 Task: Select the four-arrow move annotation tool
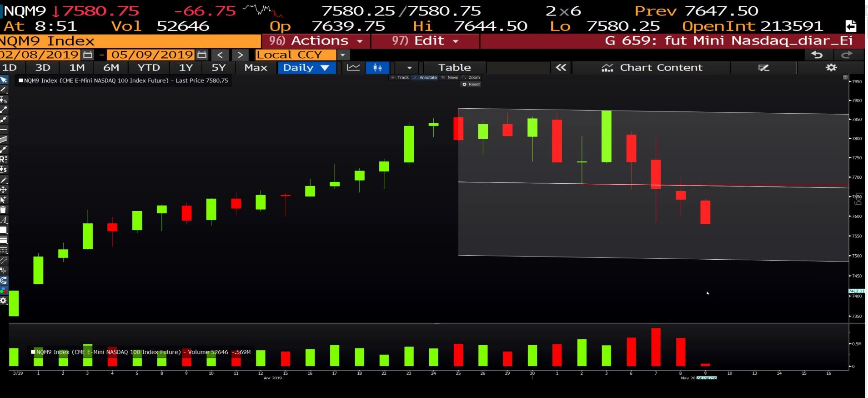pyautogui.click(x=4, y=190)
